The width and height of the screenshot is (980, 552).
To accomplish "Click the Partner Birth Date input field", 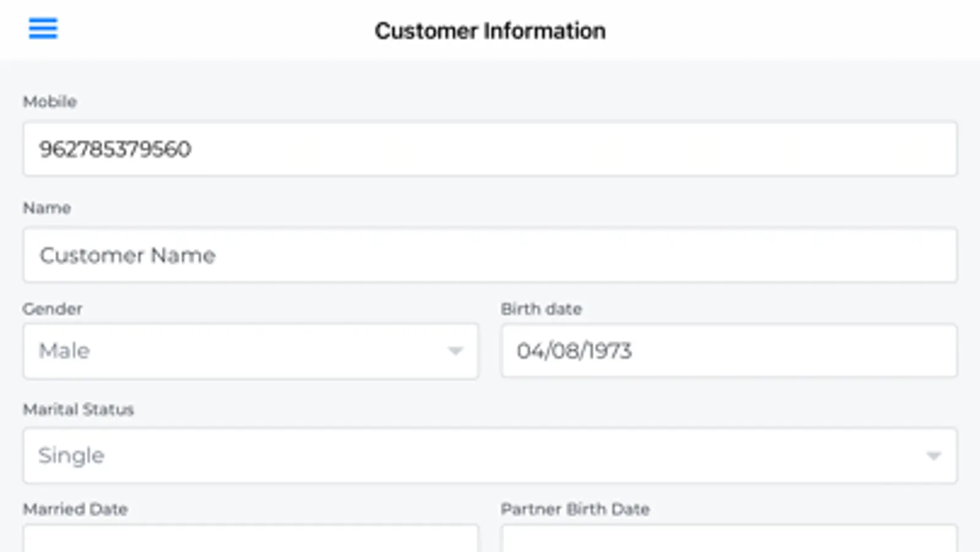I will (729, 539).
